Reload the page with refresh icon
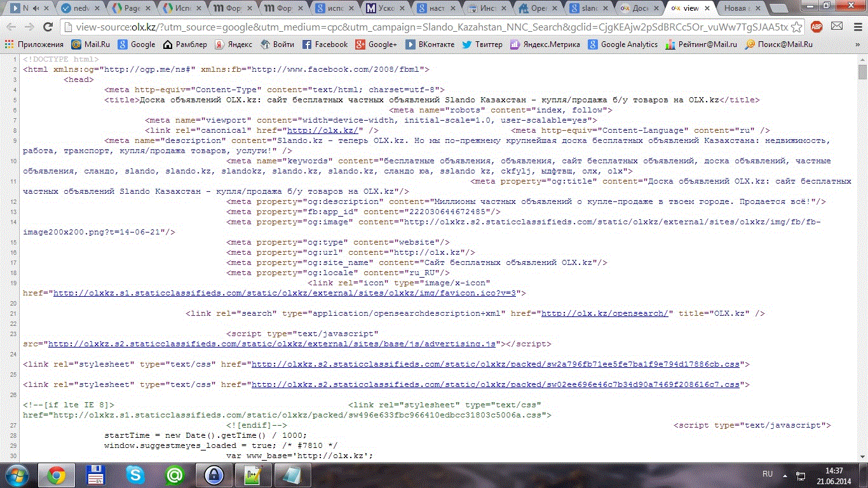The image size is (868, 488). pyautogui.click(x=48, y=27)
